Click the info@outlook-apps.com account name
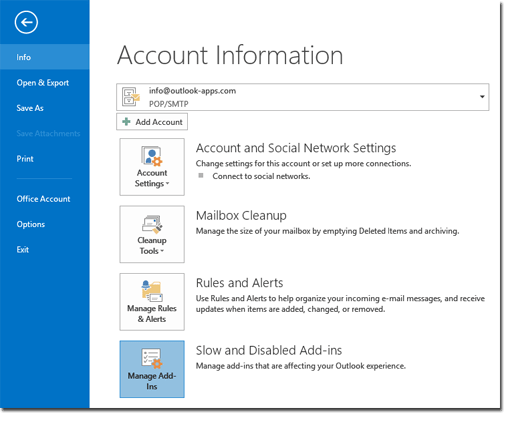The image size is (519, 431). point(192,91)
